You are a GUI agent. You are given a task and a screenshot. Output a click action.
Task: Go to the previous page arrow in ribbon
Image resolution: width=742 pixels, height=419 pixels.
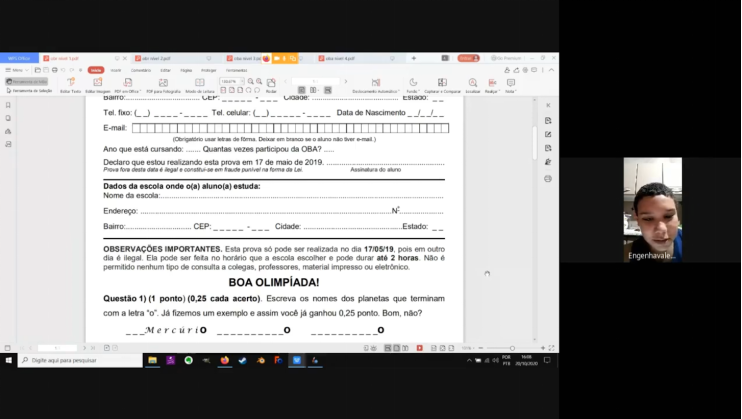pos(285,81)
